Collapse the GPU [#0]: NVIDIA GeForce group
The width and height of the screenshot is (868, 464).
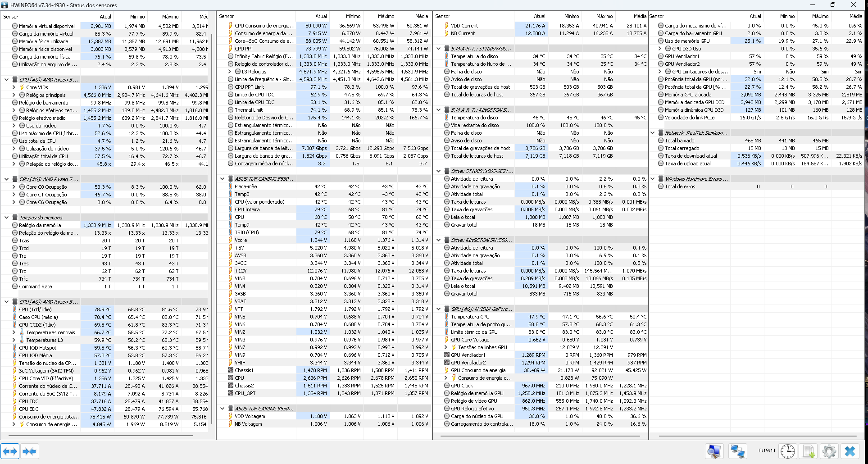pos(439,309)
